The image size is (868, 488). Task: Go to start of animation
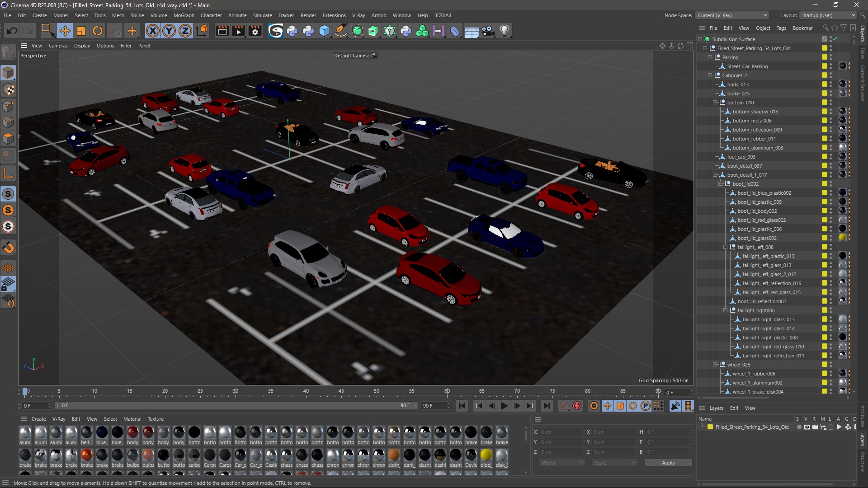pyautogui.click(x=462, y=406)
